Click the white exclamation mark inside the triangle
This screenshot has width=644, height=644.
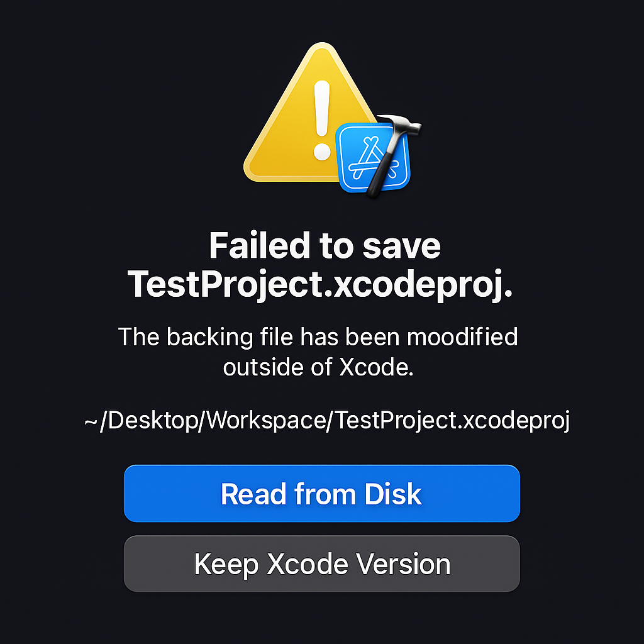tap(321, 107)
